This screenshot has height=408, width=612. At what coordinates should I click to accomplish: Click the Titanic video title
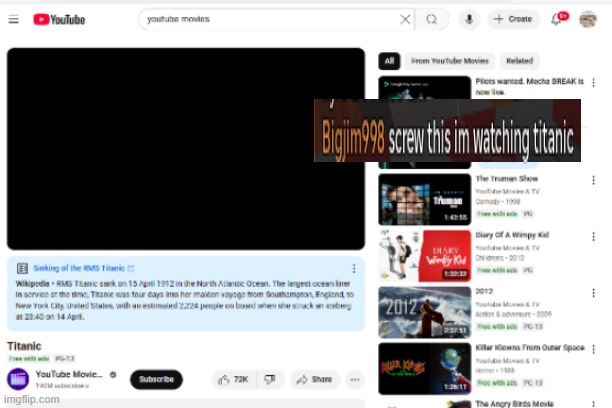point(24,346)
